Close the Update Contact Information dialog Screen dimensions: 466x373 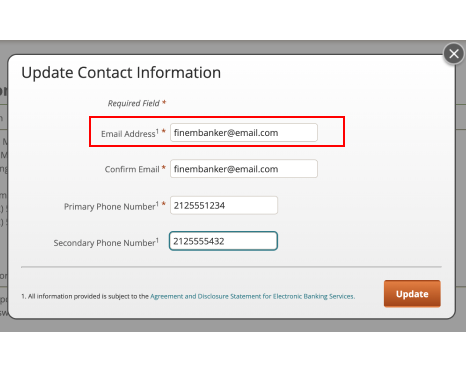pyautogui.click(x=454, y=54)
